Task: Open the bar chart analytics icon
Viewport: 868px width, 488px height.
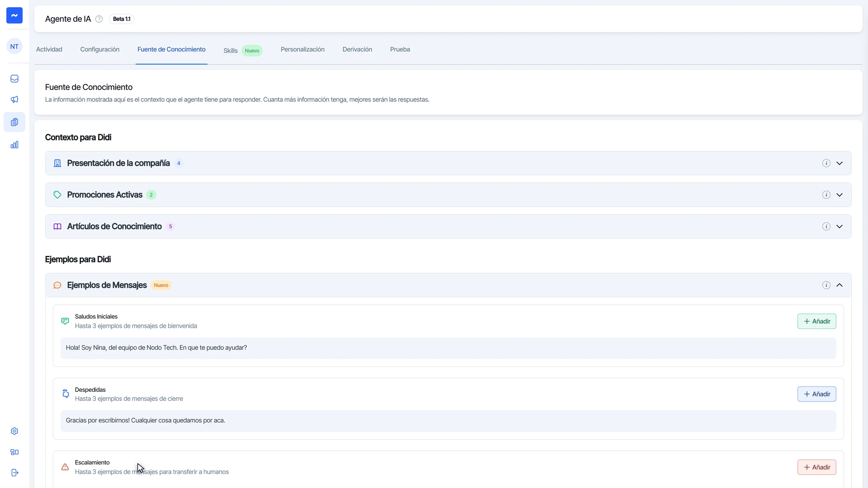Action: (14, 145)
